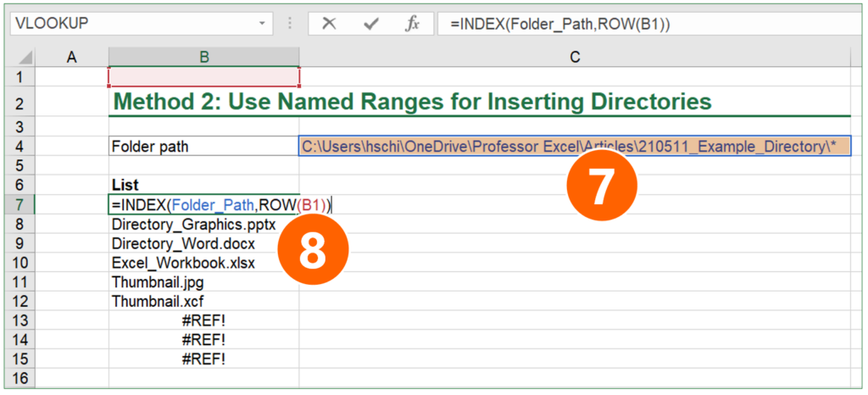Cancel the formula entry with X icon
Screen dimensions: 868x395
[x=330, y=24]
